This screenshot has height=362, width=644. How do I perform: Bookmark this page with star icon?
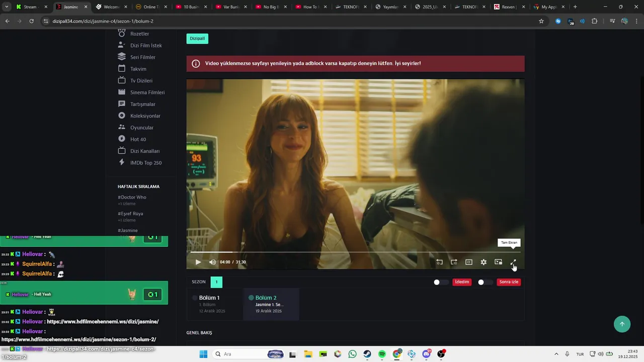coord(541,21)
